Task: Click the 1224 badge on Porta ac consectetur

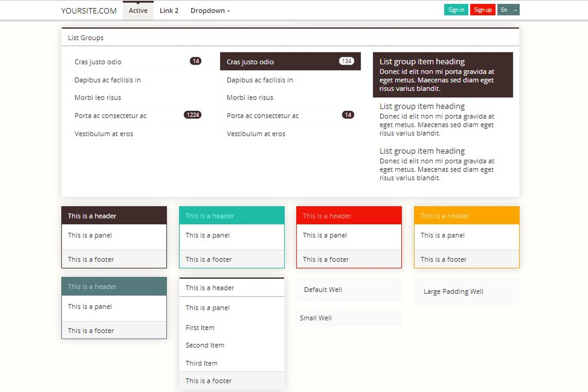Action: click(192, 115)
